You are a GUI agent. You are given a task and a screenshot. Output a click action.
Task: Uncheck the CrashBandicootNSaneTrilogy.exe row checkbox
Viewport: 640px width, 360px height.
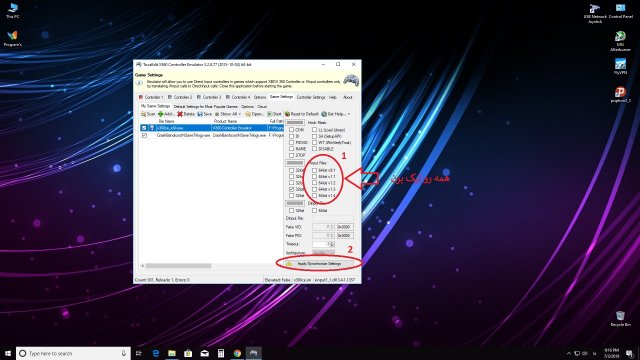tap(144, 135)
